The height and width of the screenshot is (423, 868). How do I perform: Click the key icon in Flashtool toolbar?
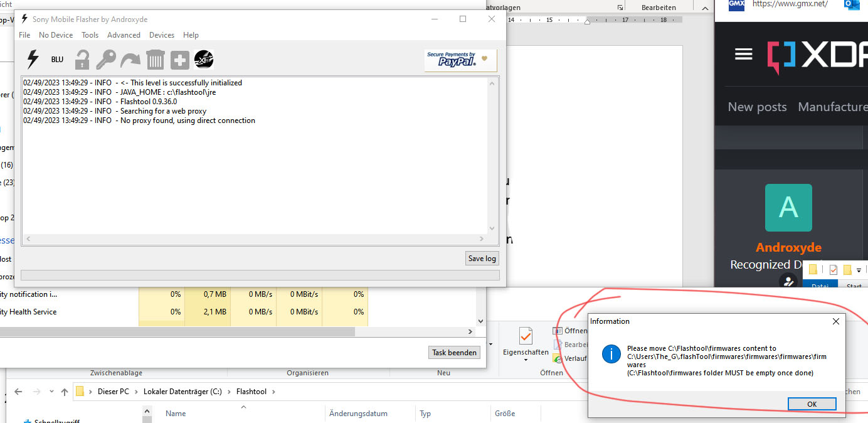(105, 60)
